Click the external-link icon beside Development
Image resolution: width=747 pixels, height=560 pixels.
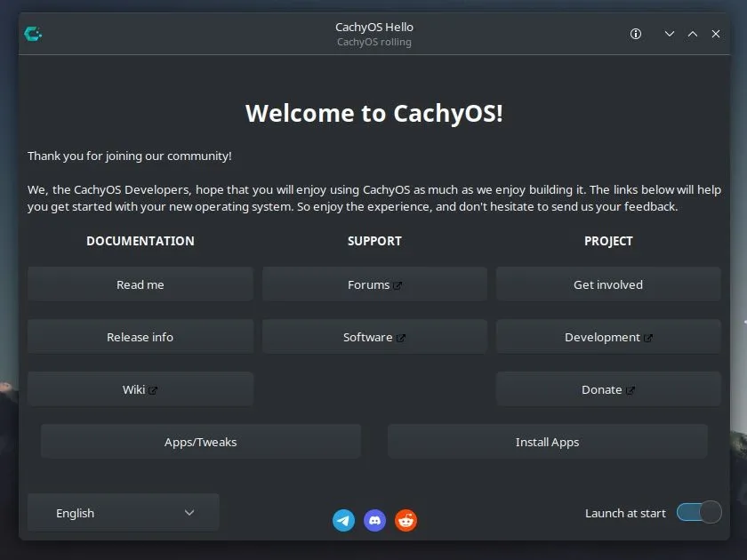point(649,337)
